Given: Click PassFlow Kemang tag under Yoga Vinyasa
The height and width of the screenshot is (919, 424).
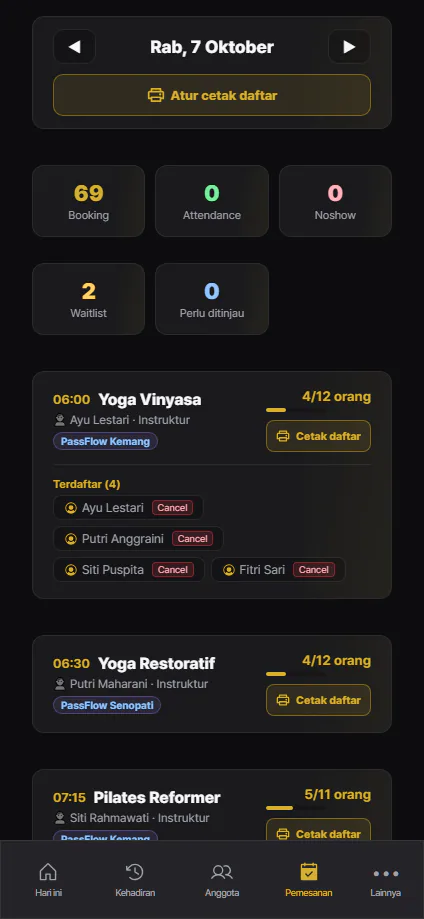Looking at the screenshot, I should point(106,441).
